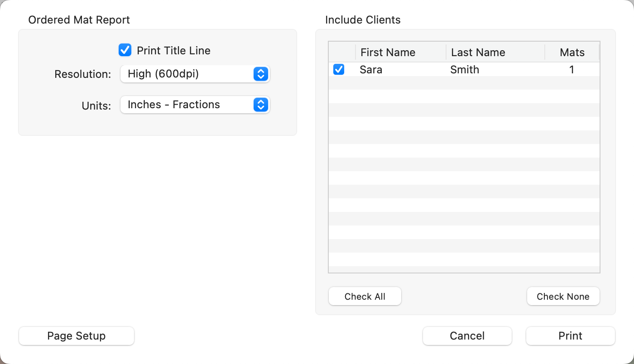Viewport: 634px width, 364px height.
Task: Open Page Setup
Action: click(77, 336)
